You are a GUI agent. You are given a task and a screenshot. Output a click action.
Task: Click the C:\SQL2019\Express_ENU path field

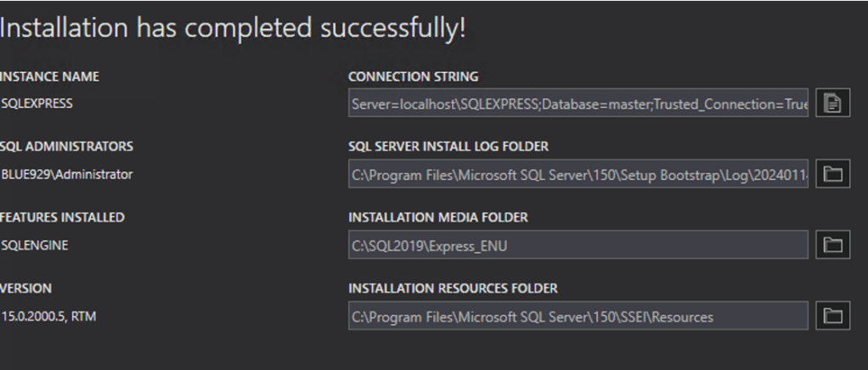pyautogui.click(x=578, y=246)
